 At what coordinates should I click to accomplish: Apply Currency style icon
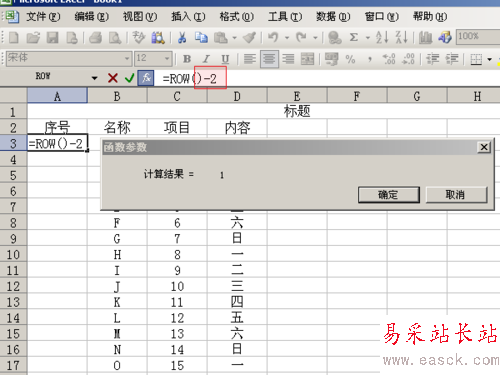pyautogui.click(x=331, y=59)
